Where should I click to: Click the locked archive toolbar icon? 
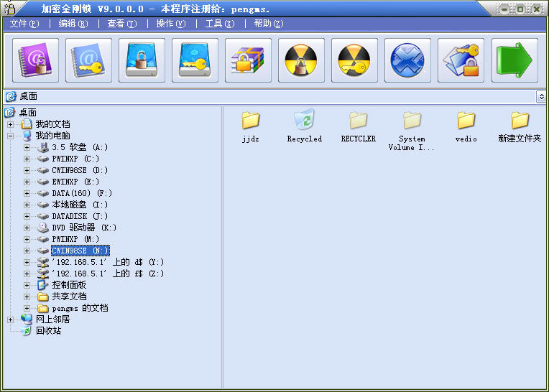(249, 60)
